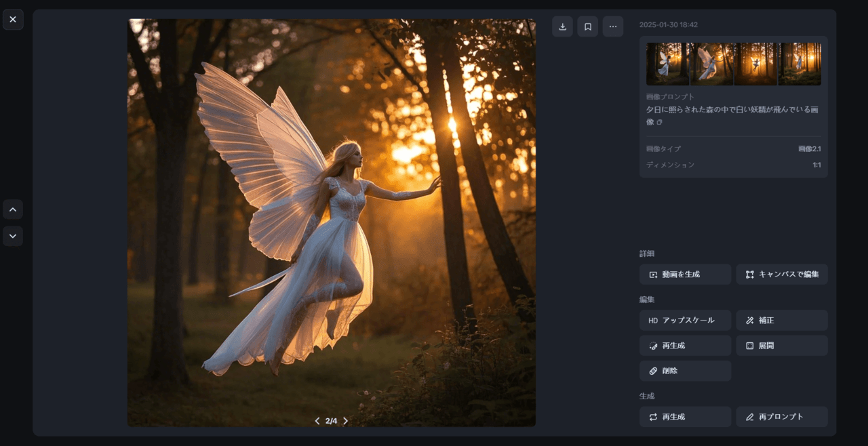Click the download icon above the image
The image size is (868, 446).
point(562,26)
